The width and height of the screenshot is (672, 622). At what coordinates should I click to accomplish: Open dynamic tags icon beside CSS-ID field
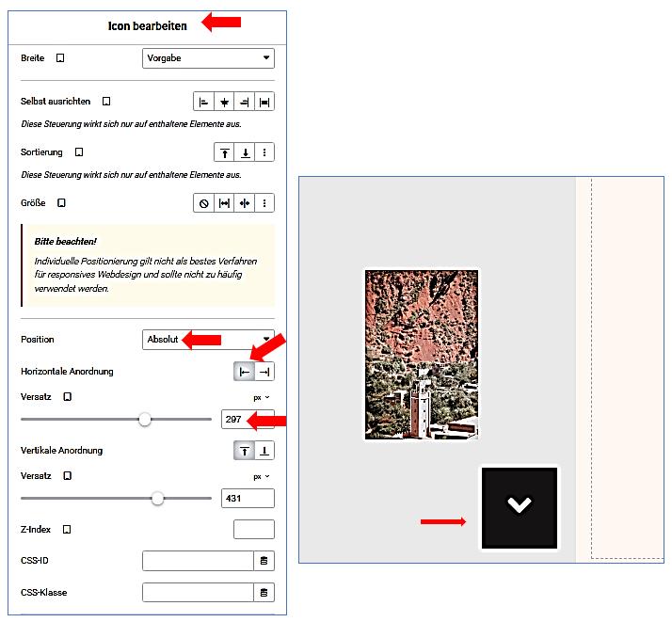click(264, 562)
